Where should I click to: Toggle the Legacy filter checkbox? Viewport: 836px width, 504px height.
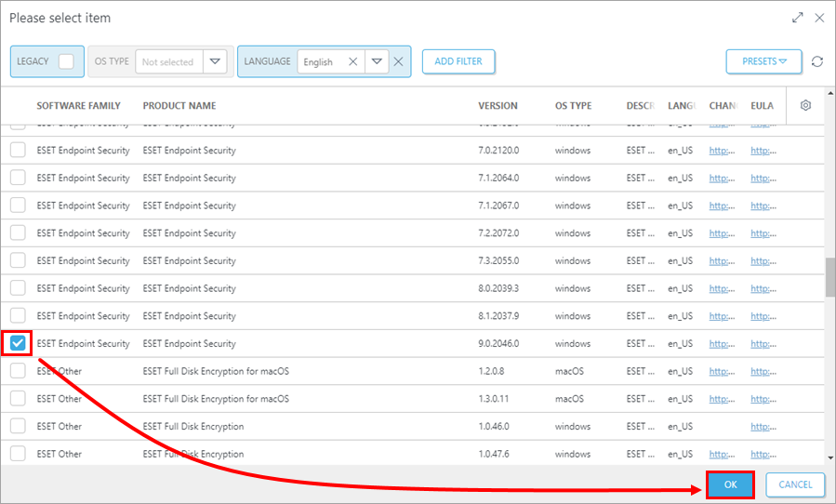coord(66,61)
